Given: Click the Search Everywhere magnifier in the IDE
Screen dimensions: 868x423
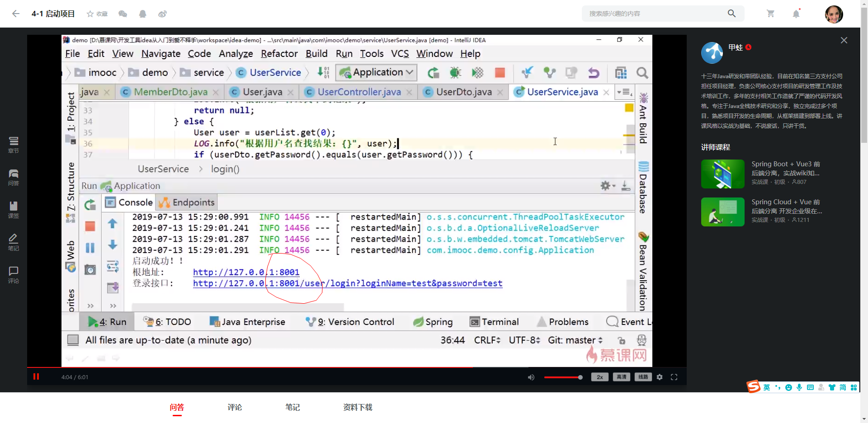Looking at the screenshot, I should (x=642, y=72).
